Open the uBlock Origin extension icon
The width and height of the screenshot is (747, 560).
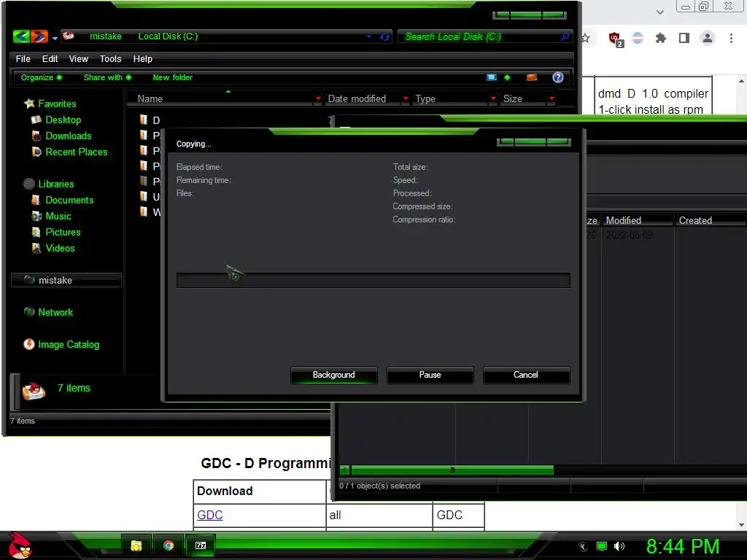(x=615, y=39)
